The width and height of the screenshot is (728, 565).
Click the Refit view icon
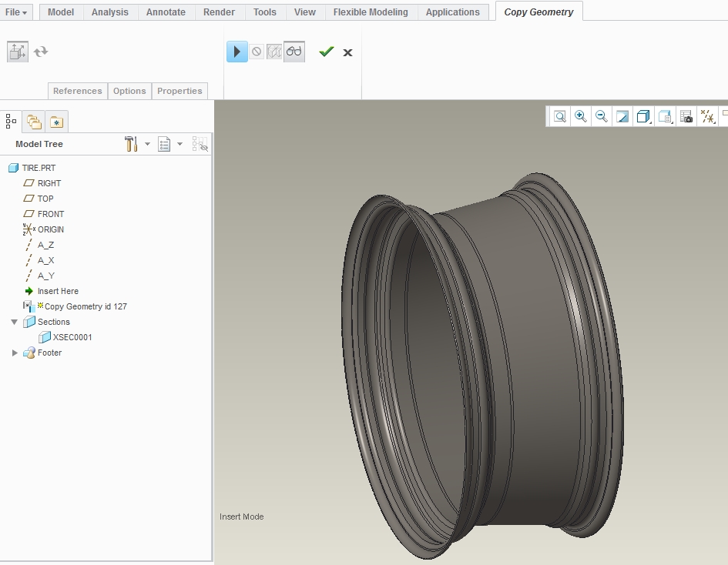coord(560,116)
